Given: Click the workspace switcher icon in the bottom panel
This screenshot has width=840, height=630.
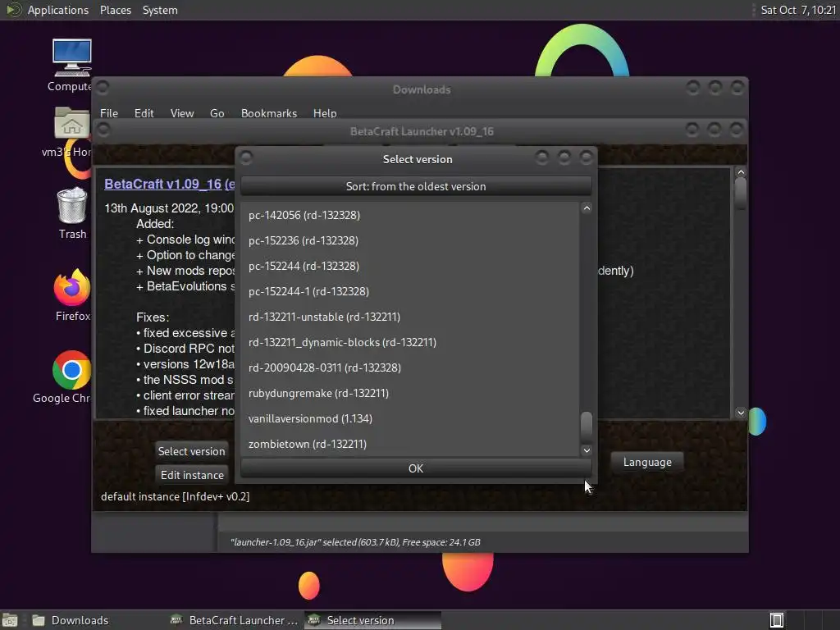Looking at the screenshot, I should [776, 620].
